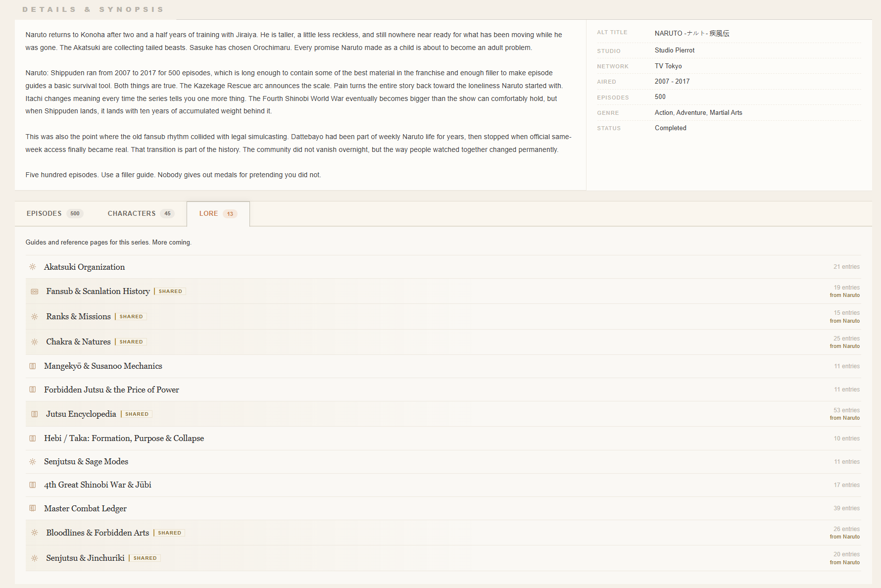Open the Senjutsu & Sage Modes page

pyautogui.click(x=86, y=461)
